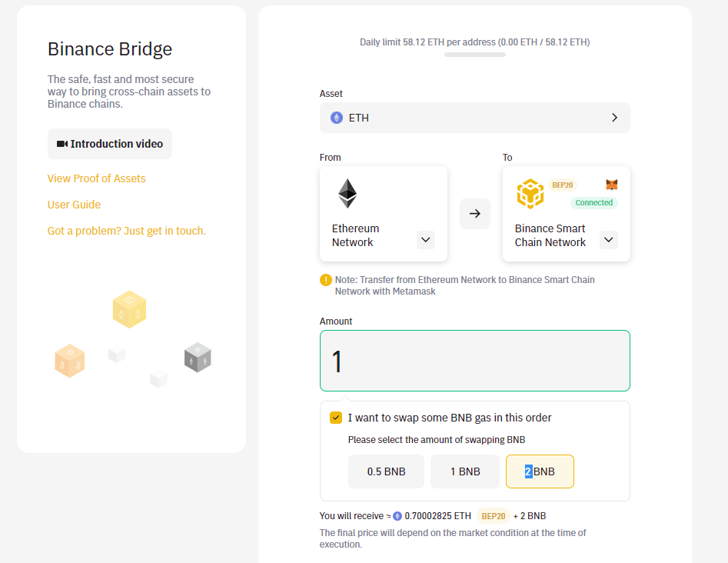
Task: Open View Proof of Assets link
Action: click(96, 178)
